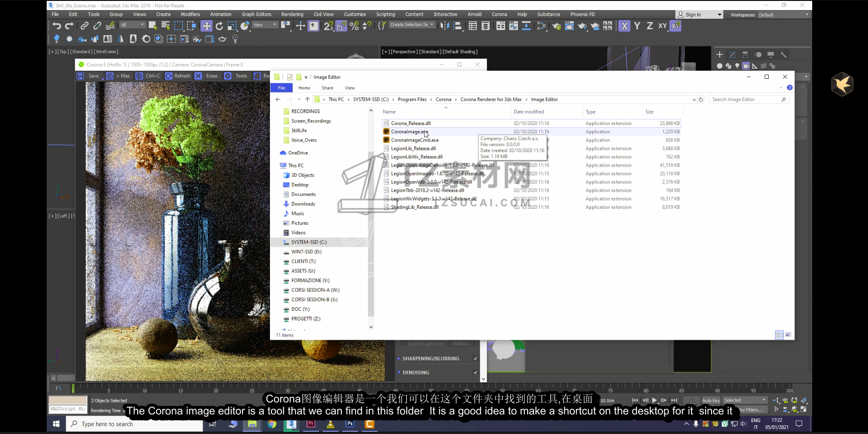Click the Undo arrow icon
Screen dimensions: 868x434
tap(56, 26)
